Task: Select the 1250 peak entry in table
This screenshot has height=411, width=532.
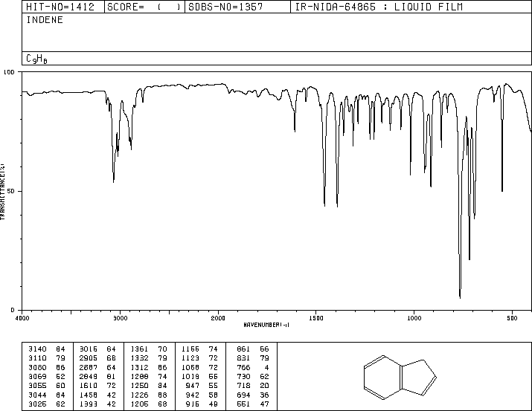Action: coord(149,386)
